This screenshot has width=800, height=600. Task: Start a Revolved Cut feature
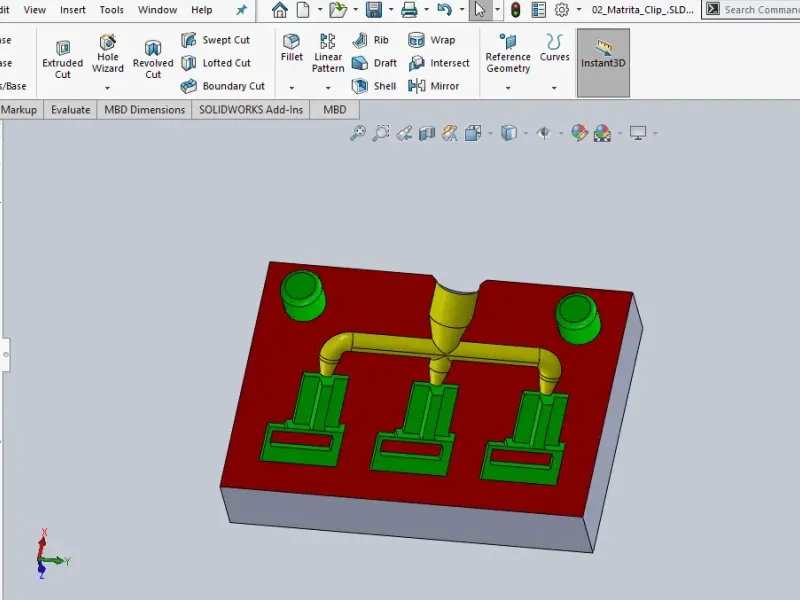[153, 60]
